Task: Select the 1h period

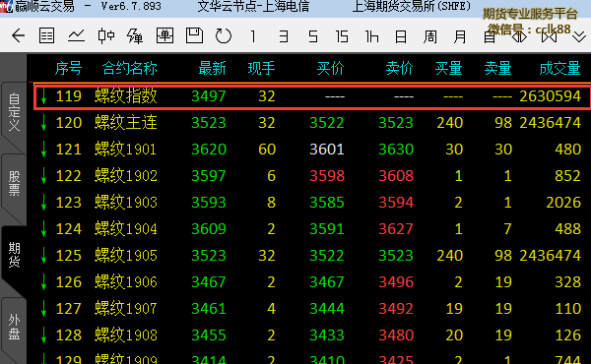Action: point(371,36)
